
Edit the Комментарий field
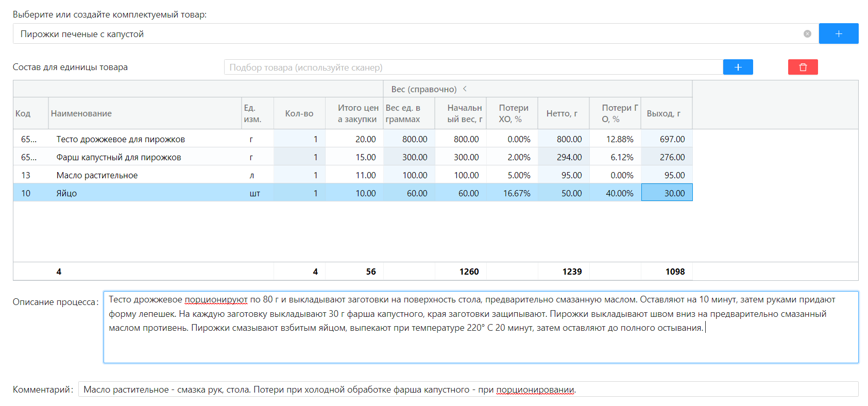[468, 389]
